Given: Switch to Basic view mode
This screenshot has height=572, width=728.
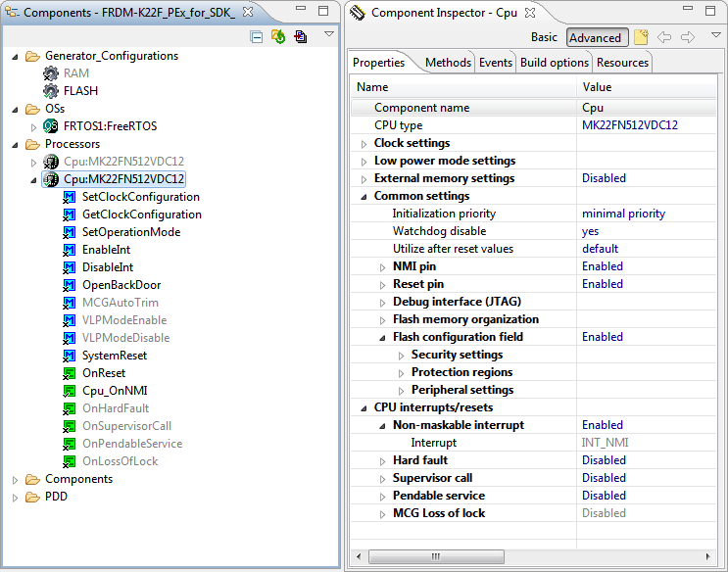Looking at the screenshot, I should tap(544, 37).
